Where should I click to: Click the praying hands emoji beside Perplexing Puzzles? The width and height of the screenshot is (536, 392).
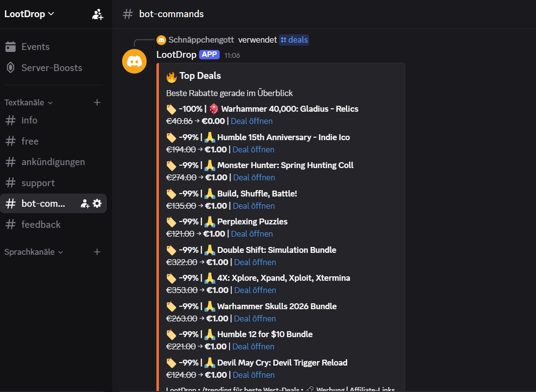209,222
